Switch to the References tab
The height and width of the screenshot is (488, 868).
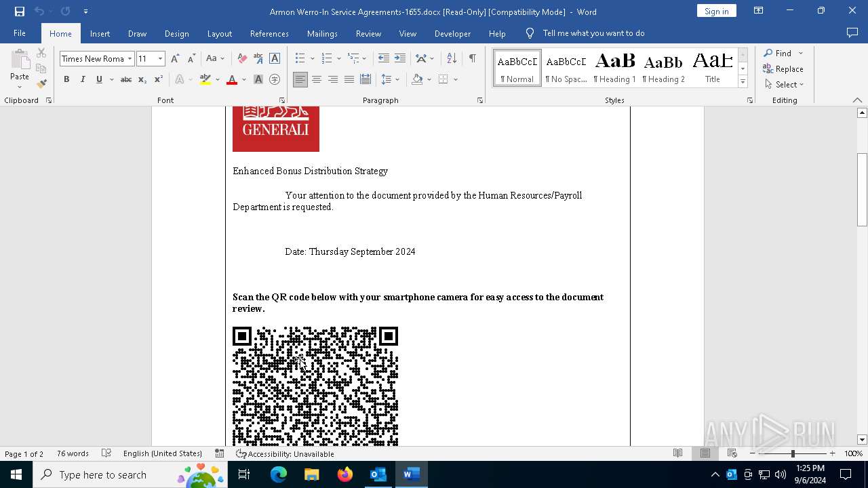point(269,33)
